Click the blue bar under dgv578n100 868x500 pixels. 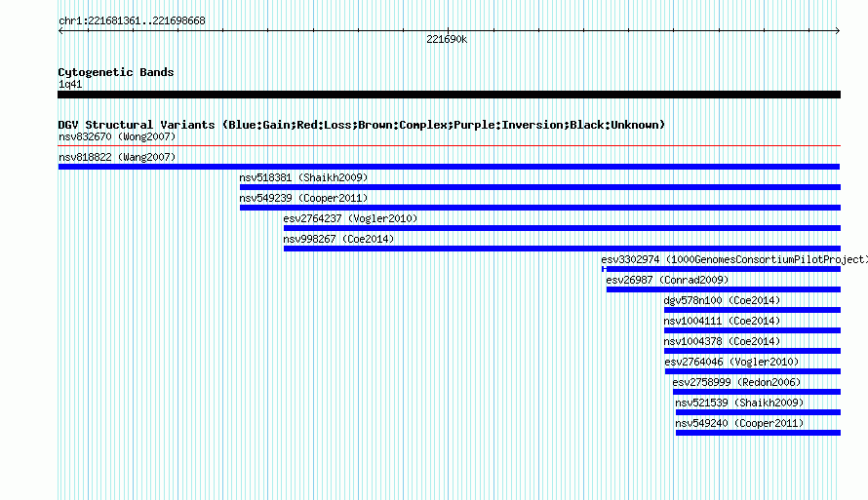tap(752, 310)
